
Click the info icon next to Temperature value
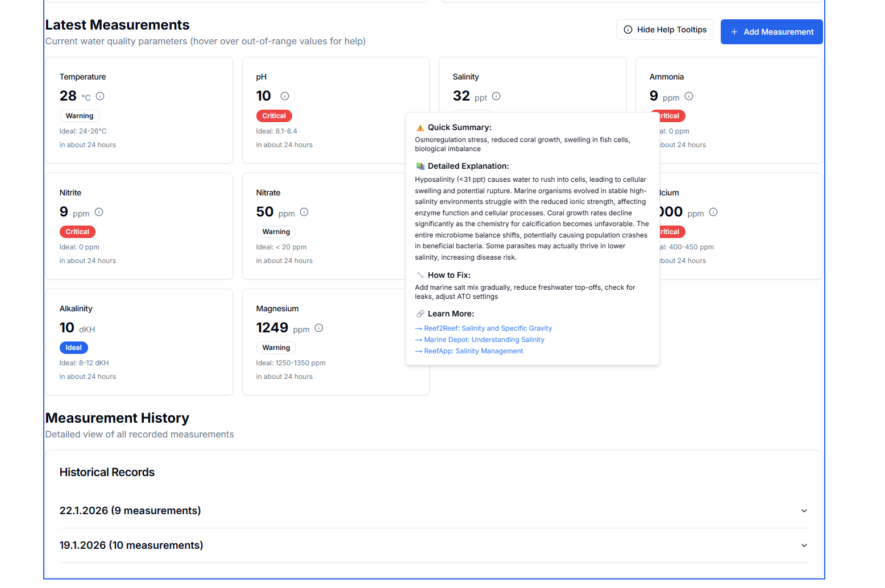coord(100,96)
